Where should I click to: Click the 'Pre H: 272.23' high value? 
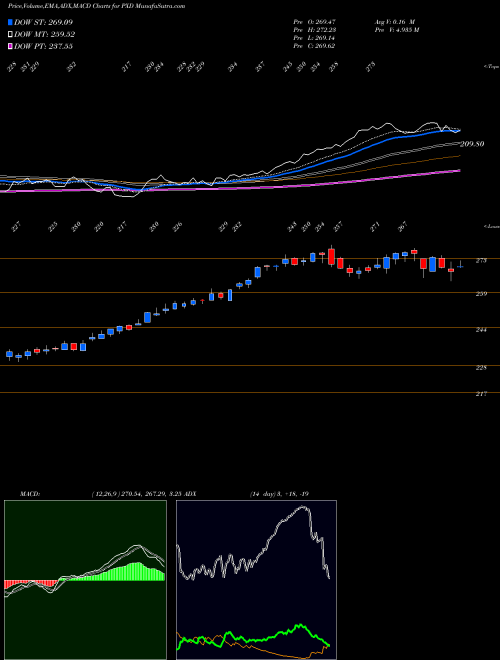coord(314,30)
